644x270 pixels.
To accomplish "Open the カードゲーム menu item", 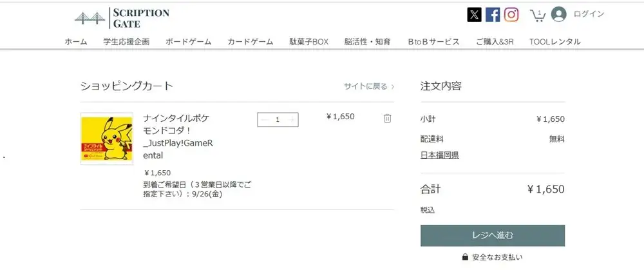I will coord(250,42).
